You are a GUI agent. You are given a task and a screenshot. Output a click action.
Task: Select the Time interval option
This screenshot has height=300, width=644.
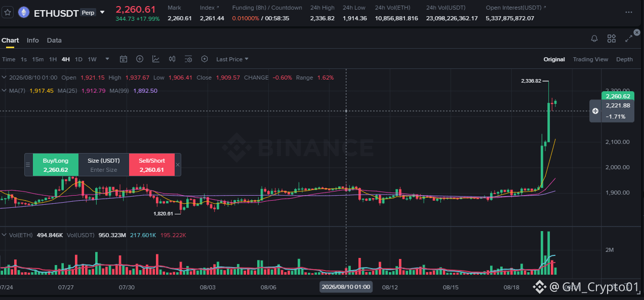(9, 59)
